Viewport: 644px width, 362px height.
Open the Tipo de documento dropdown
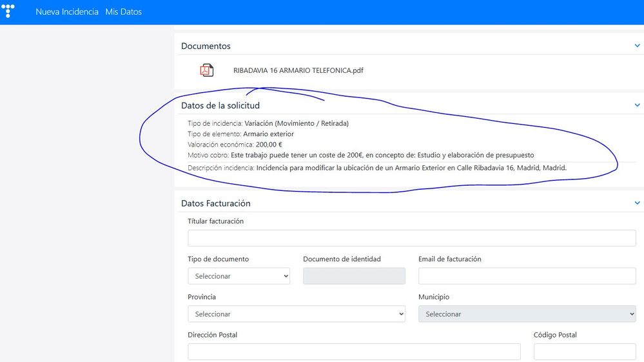(x=239, y=276)
